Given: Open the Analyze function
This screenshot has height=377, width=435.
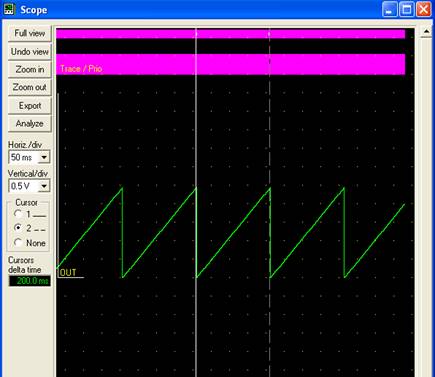Looking at the screenshot, I should click(29, 124).
